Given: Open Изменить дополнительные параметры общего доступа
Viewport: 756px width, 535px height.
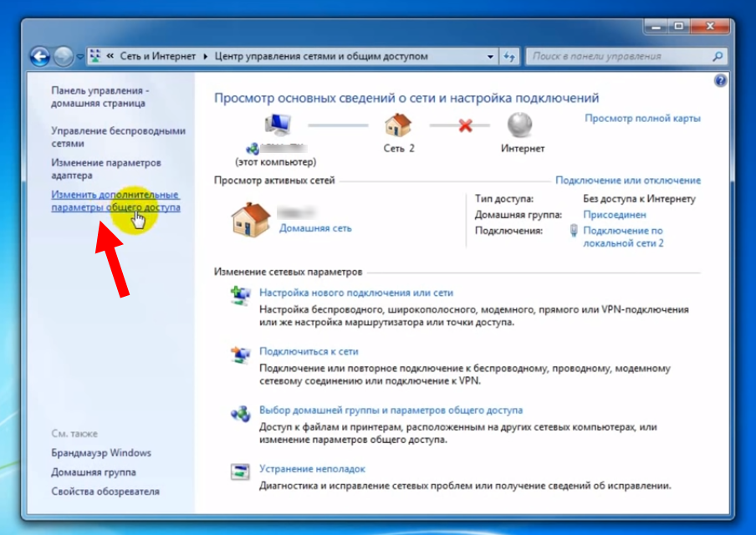Looking at the screenshot, I should (115, 201).
